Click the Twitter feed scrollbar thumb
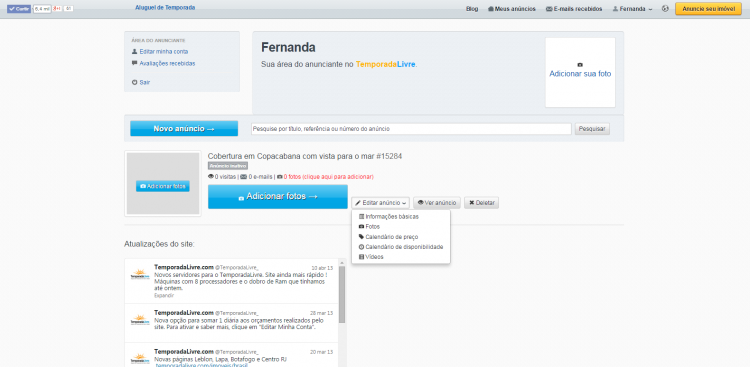Viewport: 750px width, 367px height. (342, 294)
